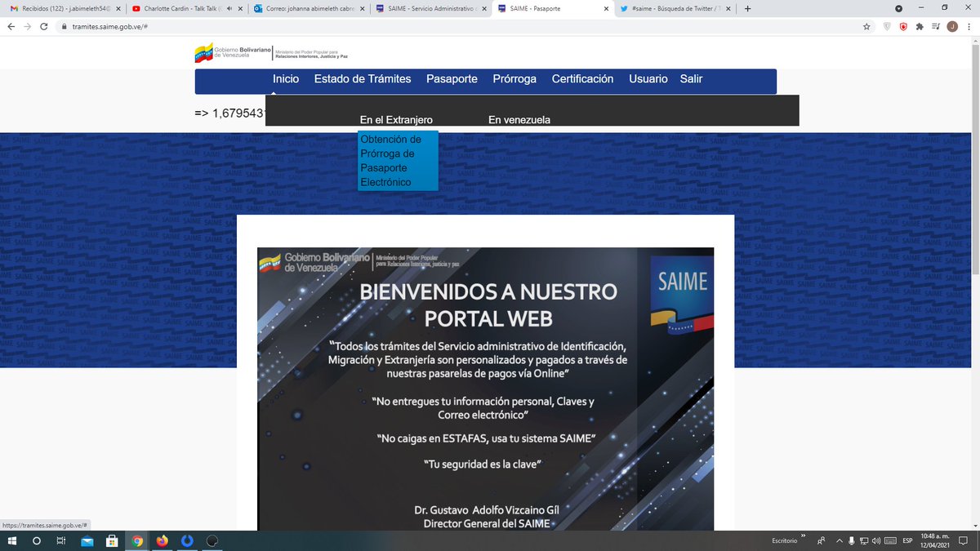
Task: Open blue circular app on taskbar
Action: click(x=187, y=540)
